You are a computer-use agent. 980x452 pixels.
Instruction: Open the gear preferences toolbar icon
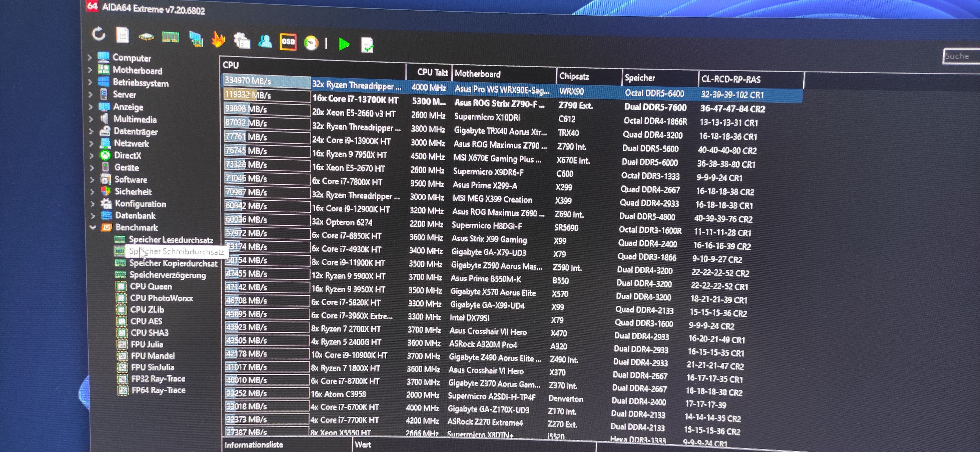242,41
